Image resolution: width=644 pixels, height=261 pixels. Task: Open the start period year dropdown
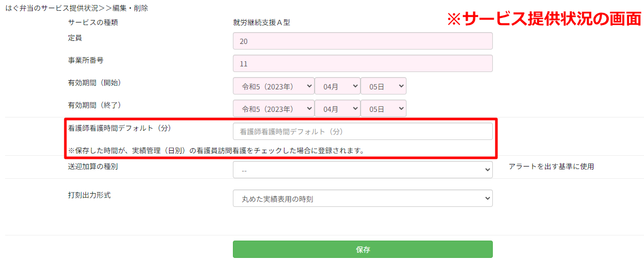(x=273, y=86)
